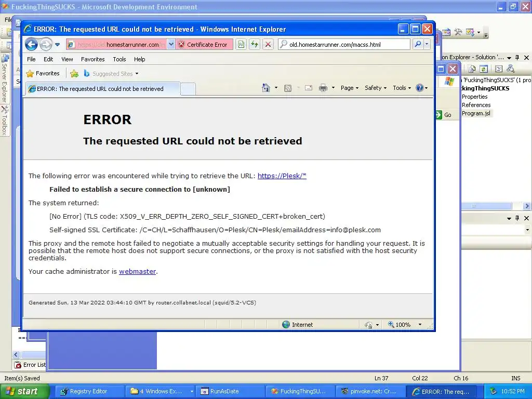Click the RSS feeds icon
The height and width of the screenshot is (399, 532).
pyautogui.click(x=288, y=88)
